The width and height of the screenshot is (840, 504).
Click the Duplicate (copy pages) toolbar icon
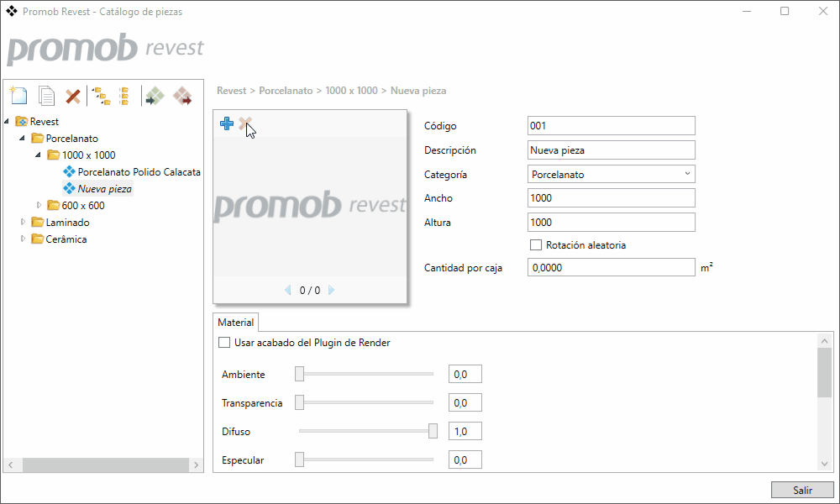[x=46, y=96]
